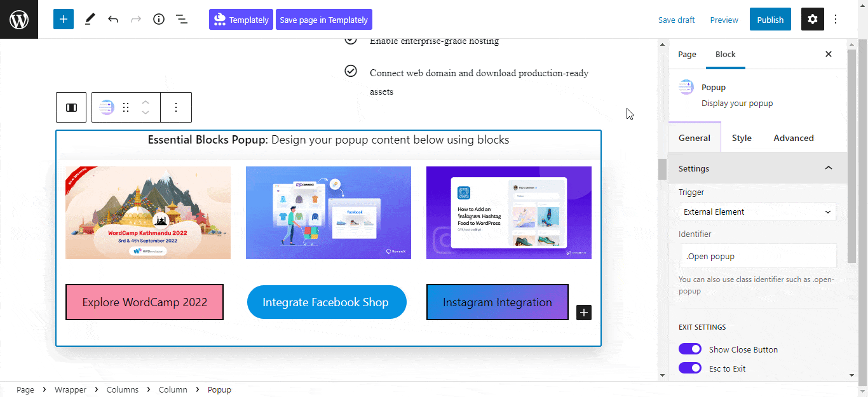This screenshot has height=397, width=868.
Task: Grab the block drag handle dots
Action: pyautogui.click(x=126, y=107)
